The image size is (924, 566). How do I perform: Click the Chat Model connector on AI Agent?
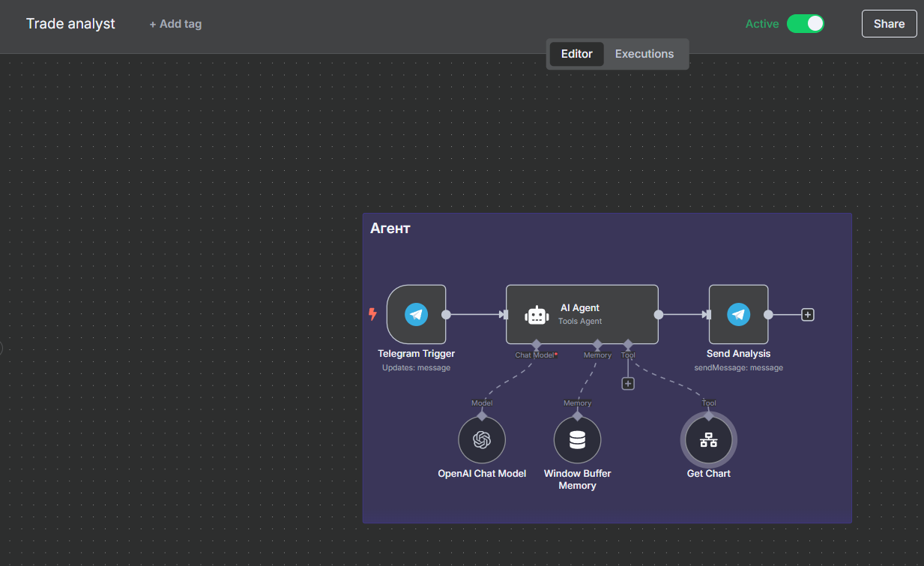[537, 344]
